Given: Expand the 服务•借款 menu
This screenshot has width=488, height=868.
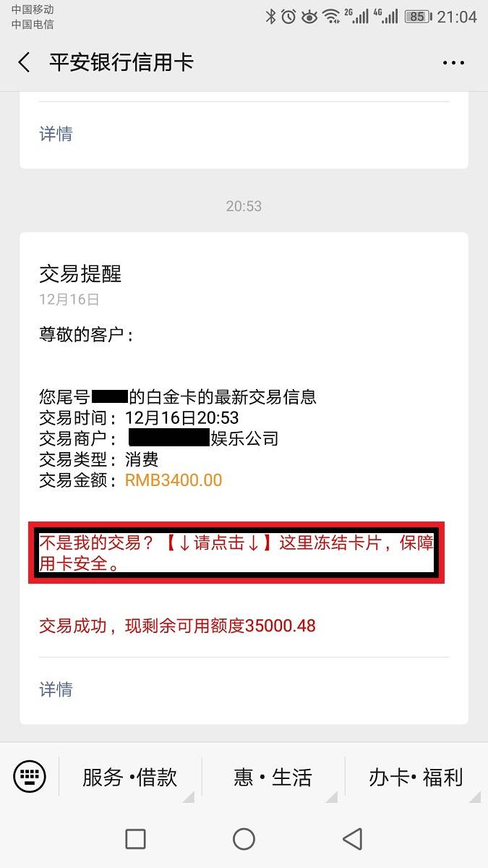Looking at the screenshot, I should click(x=129, y=778).
